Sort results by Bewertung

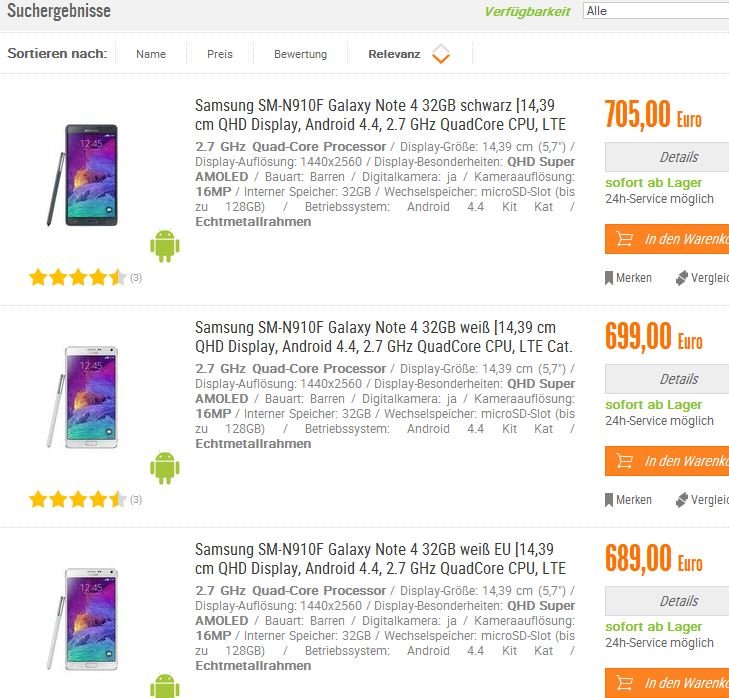(x=300, y=54)
